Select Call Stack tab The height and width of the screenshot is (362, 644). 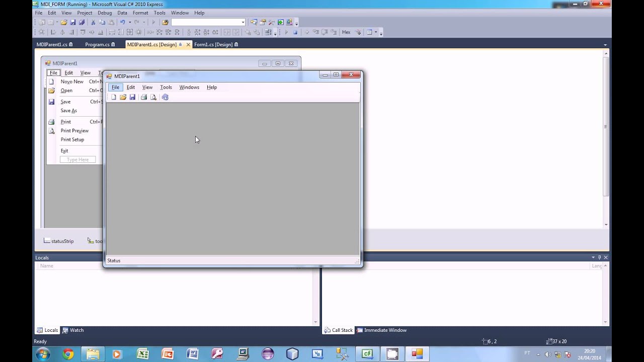click(x=339, y=330)
